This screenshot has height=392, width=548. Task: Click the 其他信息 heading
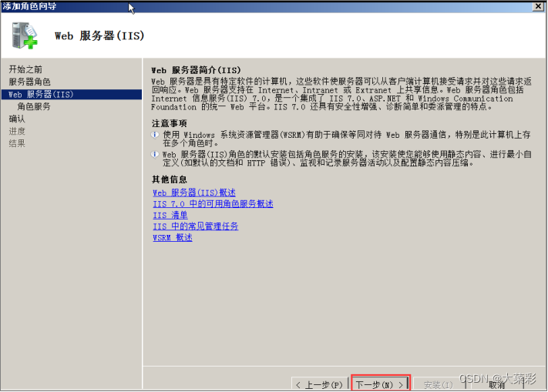(169, 179)
